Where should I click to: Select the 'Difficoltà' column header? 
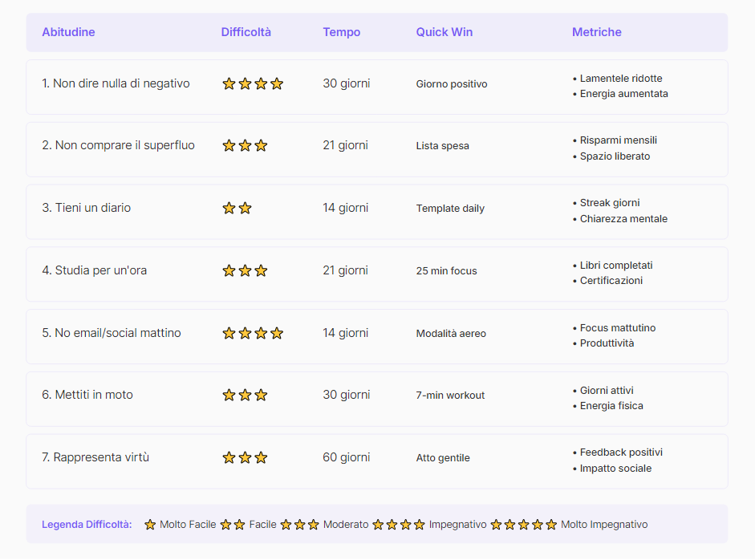(244, 32)
